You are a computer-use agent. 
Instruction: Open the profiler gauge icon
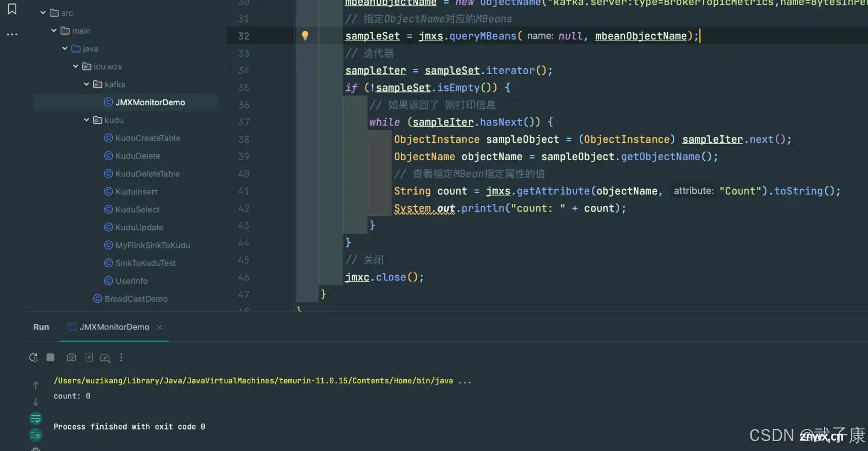[x=105, y=357]
